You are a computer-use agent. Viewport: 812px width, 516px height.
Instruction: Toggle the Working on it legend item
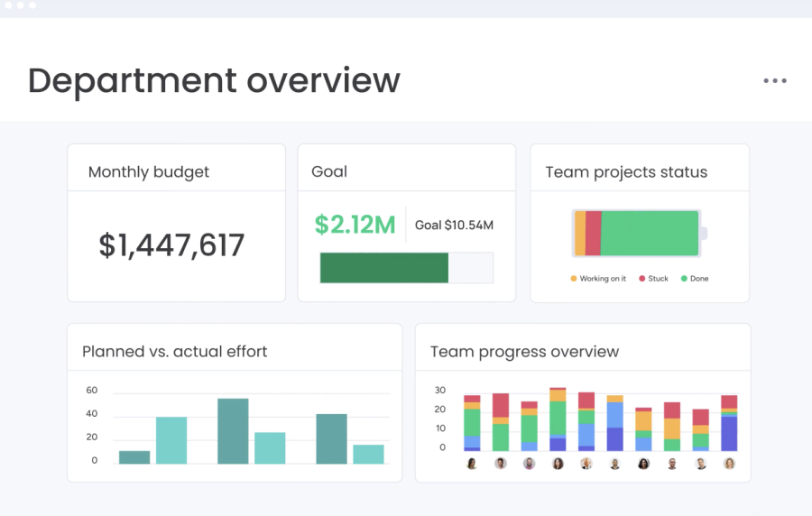click(598, 279)
